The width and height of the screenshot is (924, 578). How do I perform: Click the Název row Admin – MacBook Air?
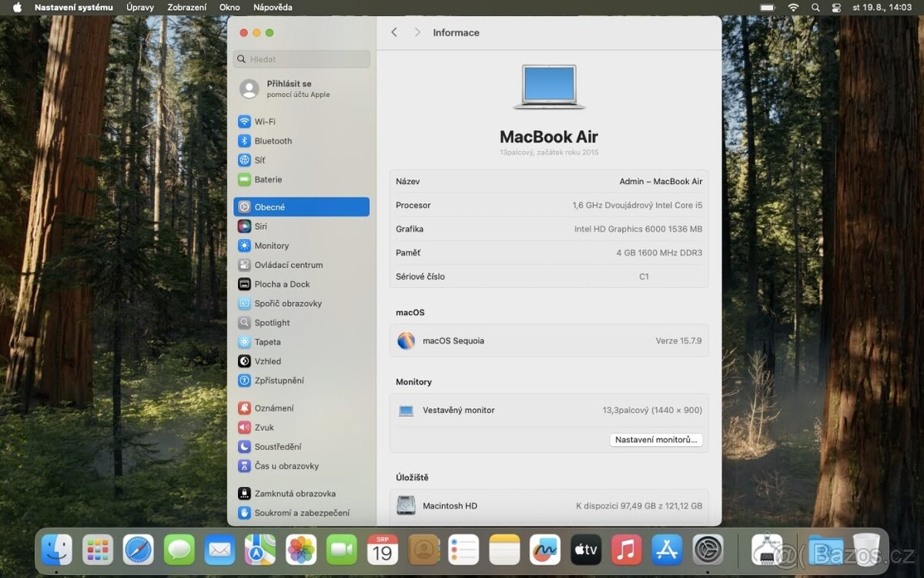[x=549, y=182]
